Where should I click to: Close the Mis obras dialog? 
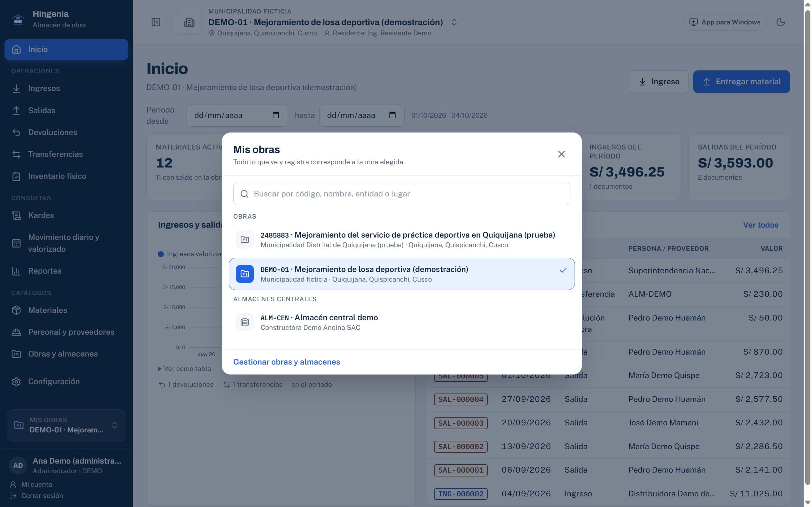[x=561, y=154]
